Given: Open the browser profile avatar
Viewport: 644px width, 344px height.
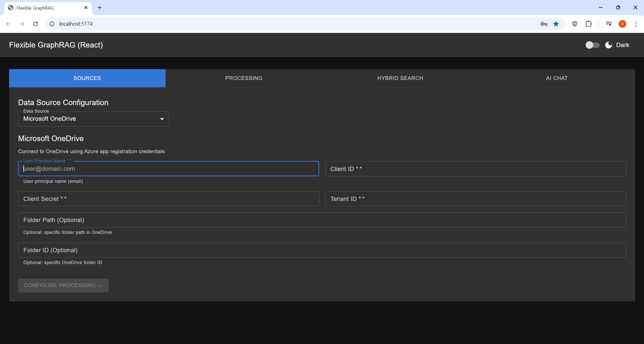Looking at the screenshot, I should click(622, 24).
